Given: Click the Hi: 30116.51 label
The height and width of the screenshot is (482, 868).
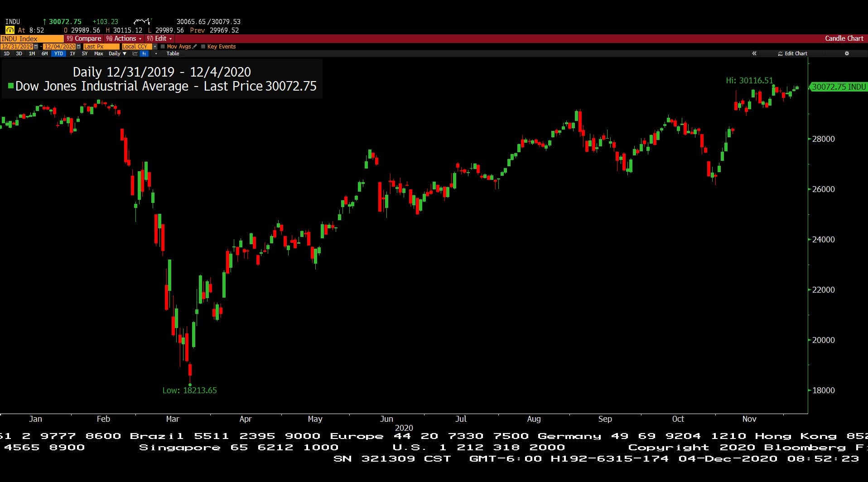Looking at the screenshot, I should (x=749, y=81).
